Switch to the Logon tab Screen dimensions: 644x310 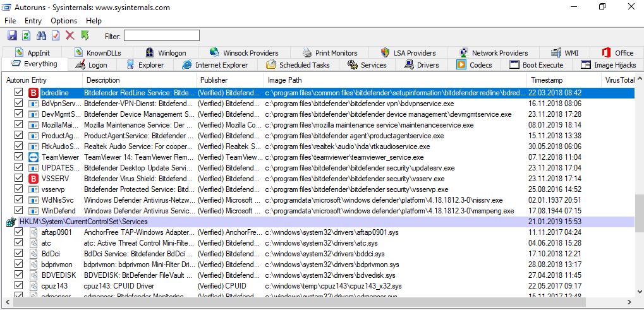coord(92,65)
